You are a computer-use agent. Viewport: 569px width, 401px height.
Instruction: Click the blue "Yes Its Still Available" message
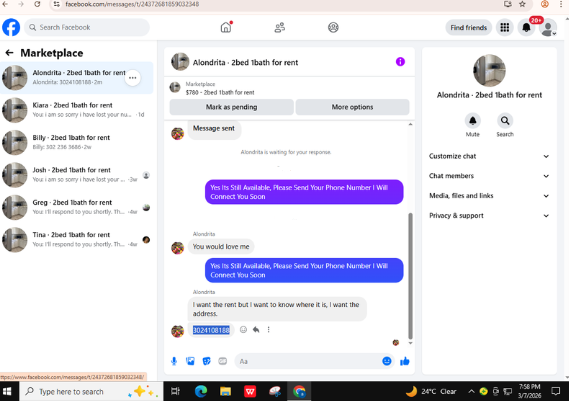coord(304,270)
